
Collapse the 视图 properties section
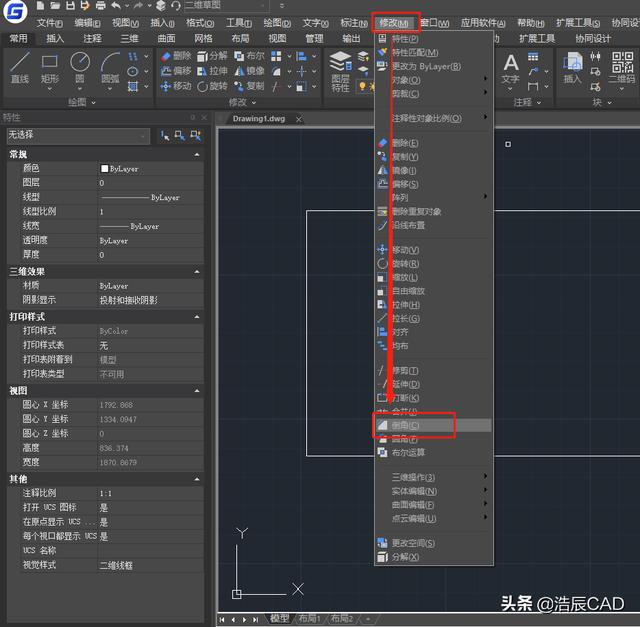coord(197,391)
